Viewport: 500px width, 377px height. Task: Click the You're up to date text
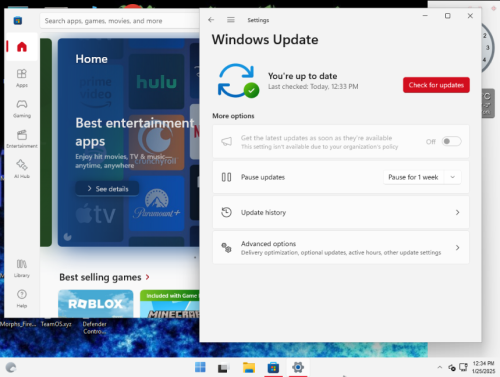pos(302,76)
